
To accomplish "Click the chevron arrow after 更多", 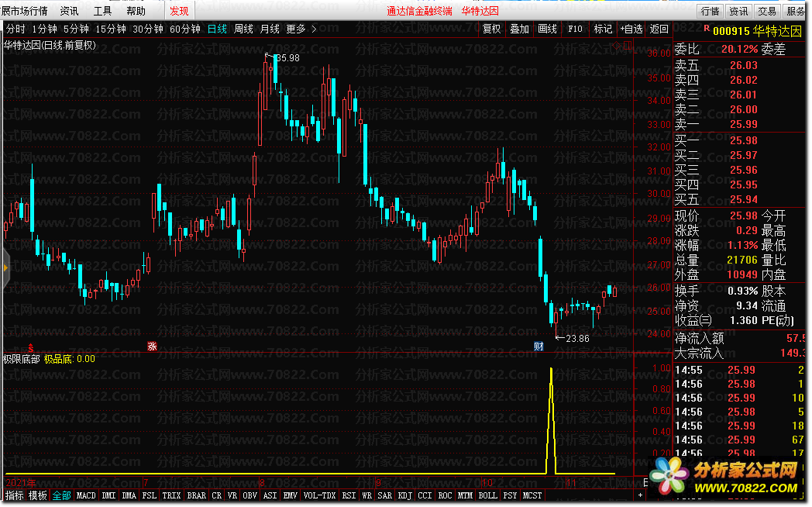I will click(x=314, y=29).
